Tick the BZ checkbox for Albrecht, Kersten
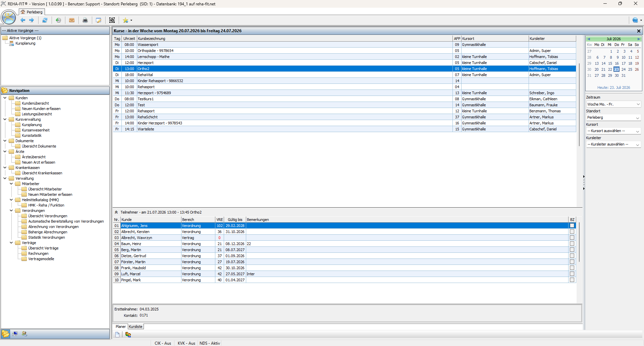Viewport: 644px width, 346px height. [572, 232]
